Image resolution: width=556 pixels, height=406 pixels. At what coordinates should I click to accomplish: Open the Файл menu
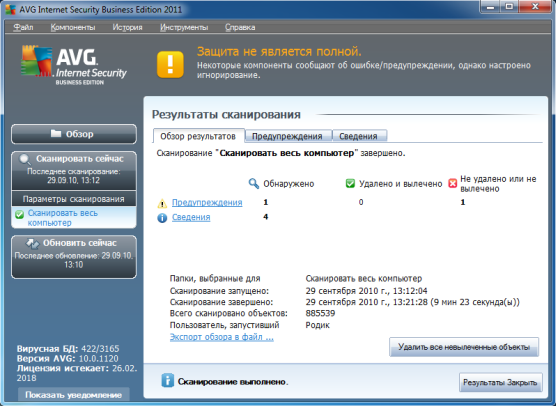23,27
